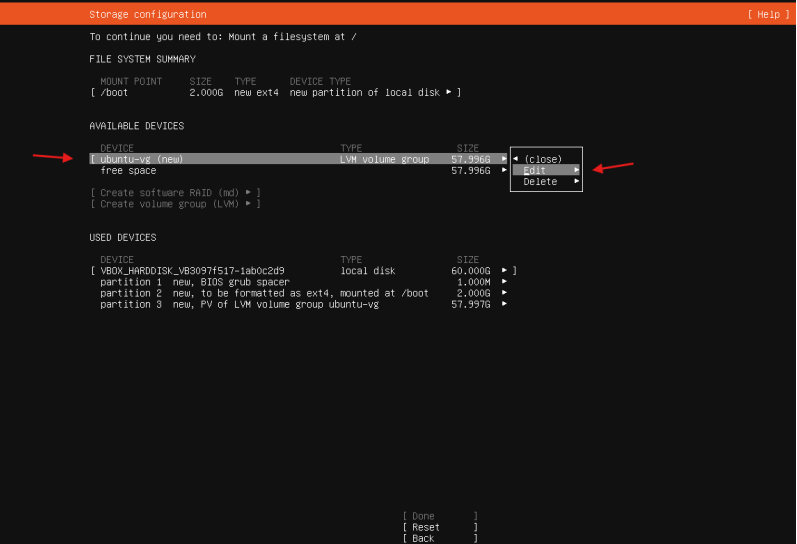Expand arrow for partition 2 row
This screenshot has width=797, height=544.
(503, 293)
